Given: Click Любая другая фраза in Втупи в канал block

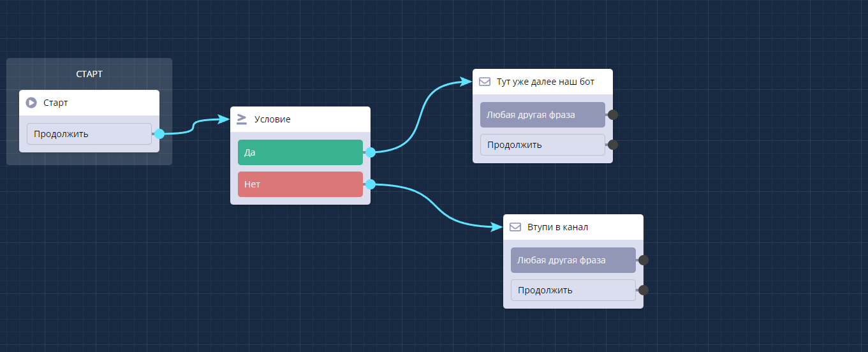Looking at the screenshot, I should [573, 260].
